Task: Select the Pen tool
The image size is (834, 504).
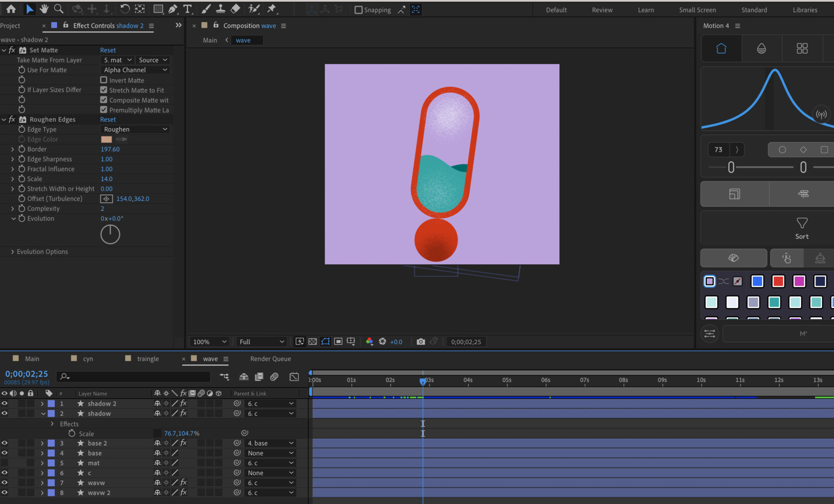Action: coord(173,9)
